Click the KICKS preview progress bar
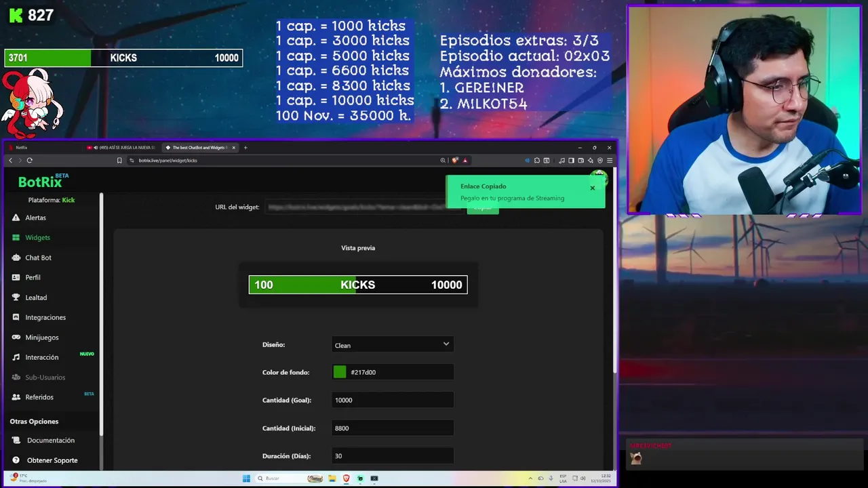868x488 pixels. pos(358,285)
